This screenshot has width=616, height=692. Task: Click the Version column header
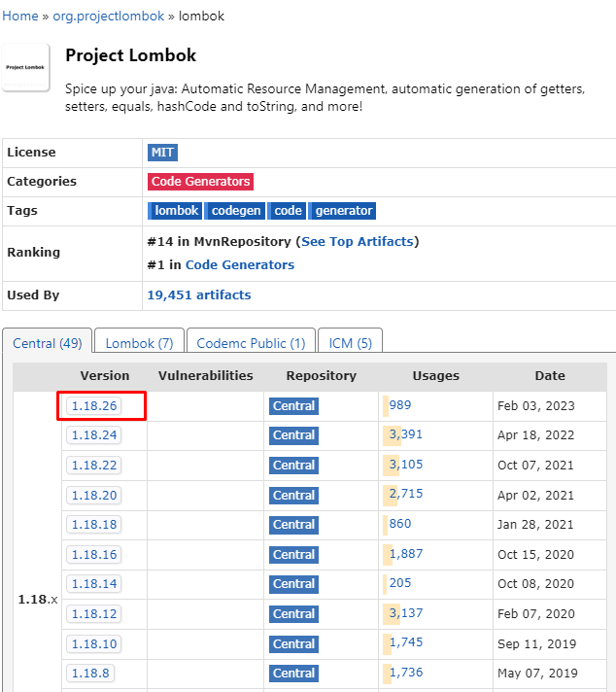pyautogui.click(x=105, y=375)
